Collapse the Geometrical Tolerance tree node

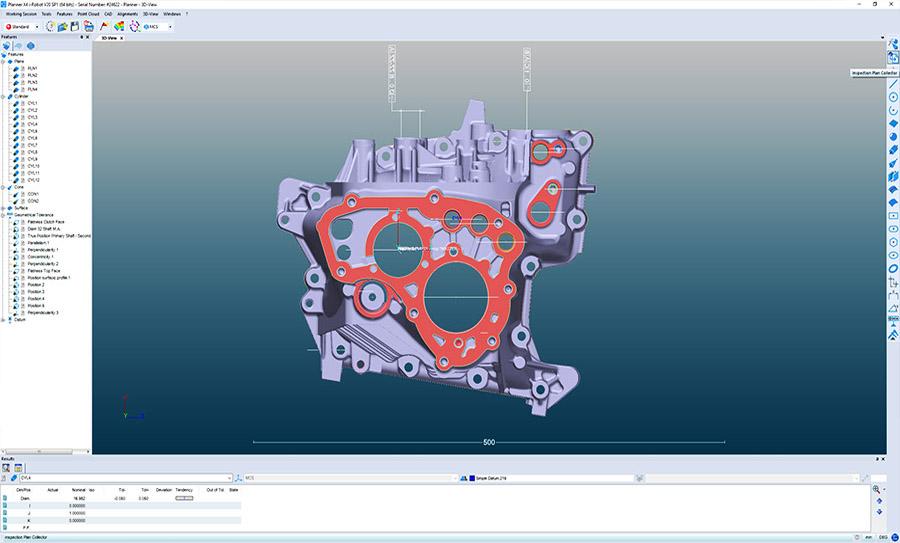coord(3,215)
